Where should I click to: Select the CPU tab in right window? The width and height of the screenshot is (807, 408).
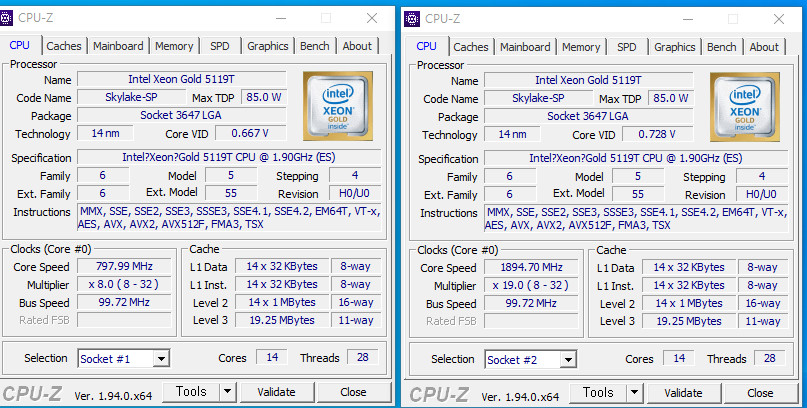(427, 46)
